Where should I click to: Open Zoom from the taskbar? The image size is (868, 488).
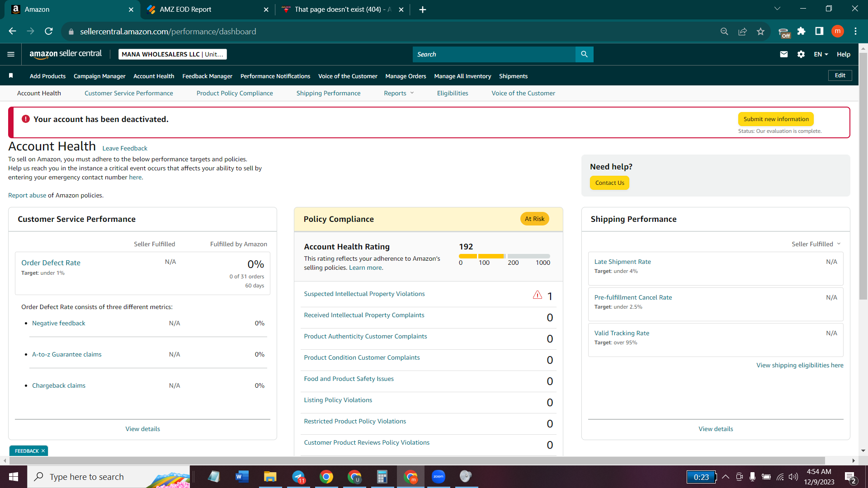[438, 477]
